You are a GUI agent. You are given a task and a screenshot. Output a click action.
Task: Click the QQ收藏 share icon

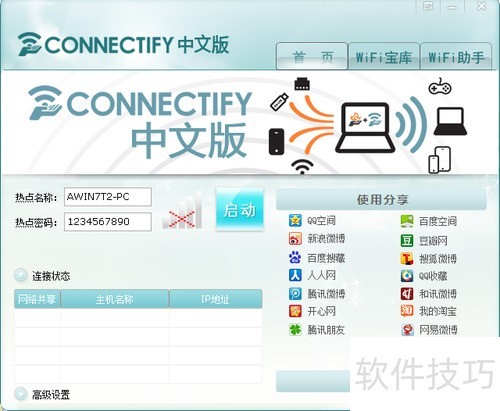point(407,276)
